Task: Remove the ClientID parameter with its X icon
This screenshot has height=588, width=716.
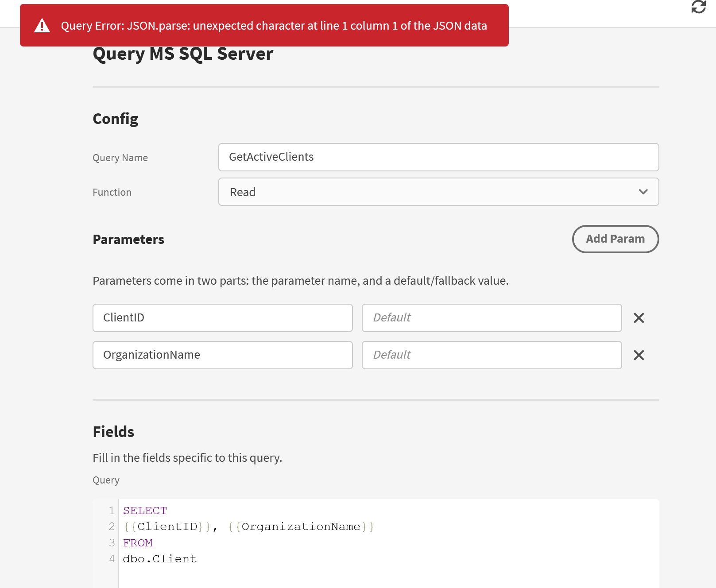Action: tap(639, 317)
